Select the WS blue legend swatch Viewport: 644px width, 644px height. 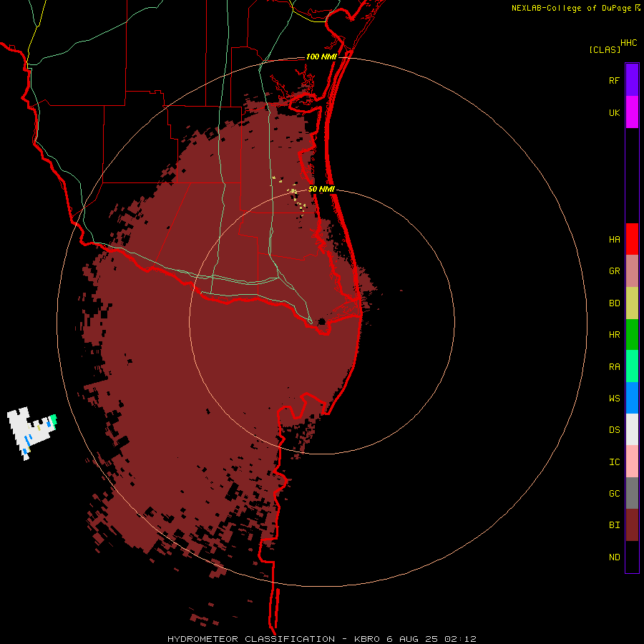632,398
